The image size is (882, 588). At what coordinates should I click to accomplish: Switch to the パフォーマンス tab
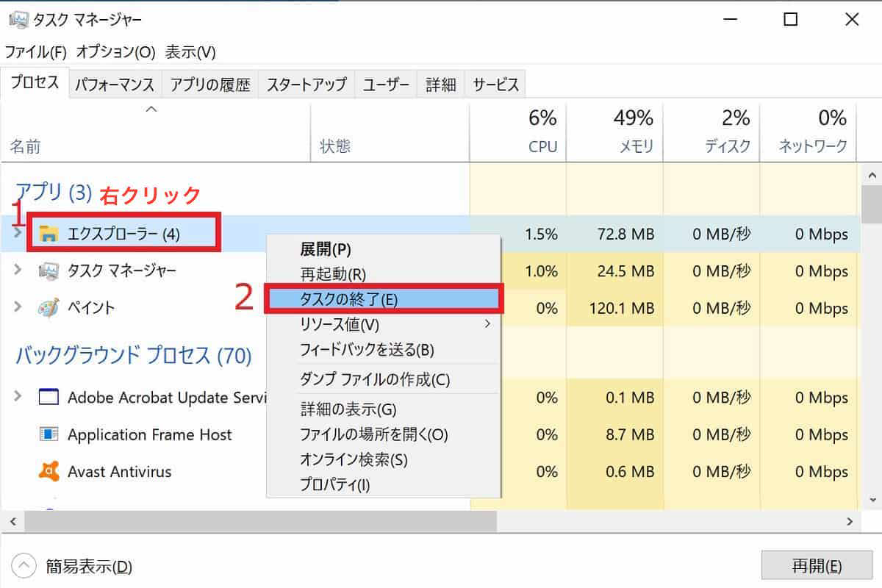point(115,85)
